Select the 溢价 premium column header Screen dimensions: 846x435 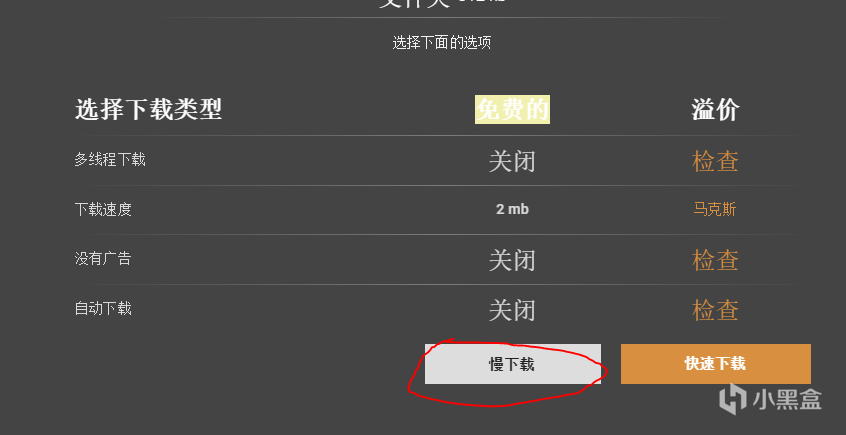tap(715, 110)
